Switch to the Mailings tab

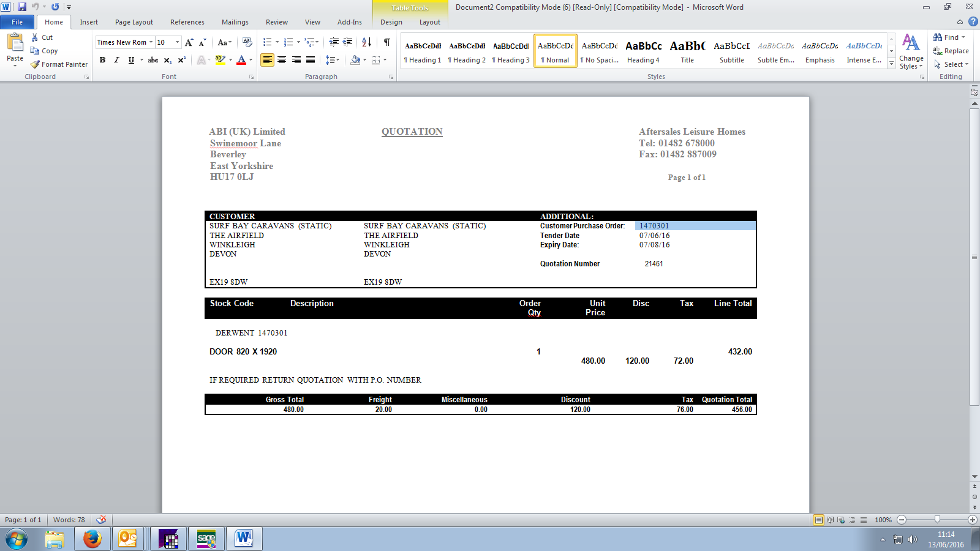(x=235, y=22)
